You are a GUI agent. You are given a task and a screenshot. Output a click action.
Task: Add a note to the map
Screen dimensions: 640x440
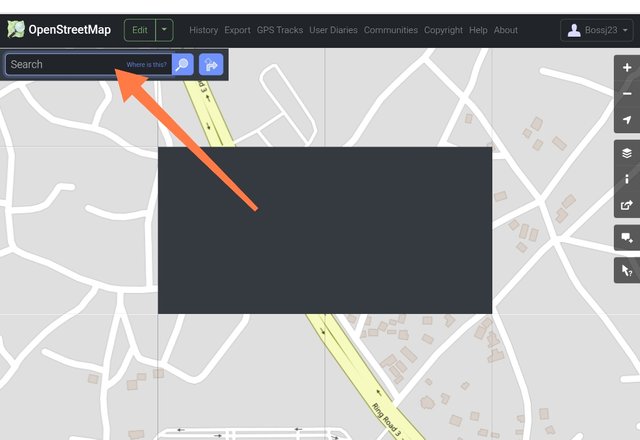627,238
